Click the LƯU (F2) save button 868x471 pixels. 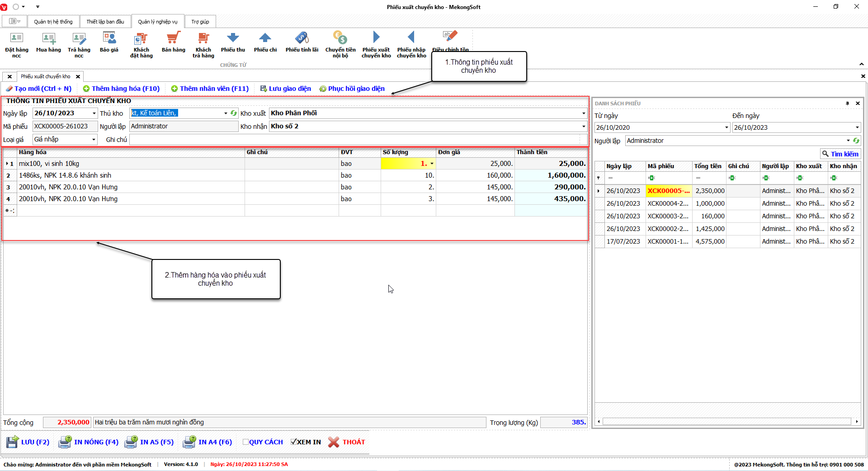[x=28, y=442]
